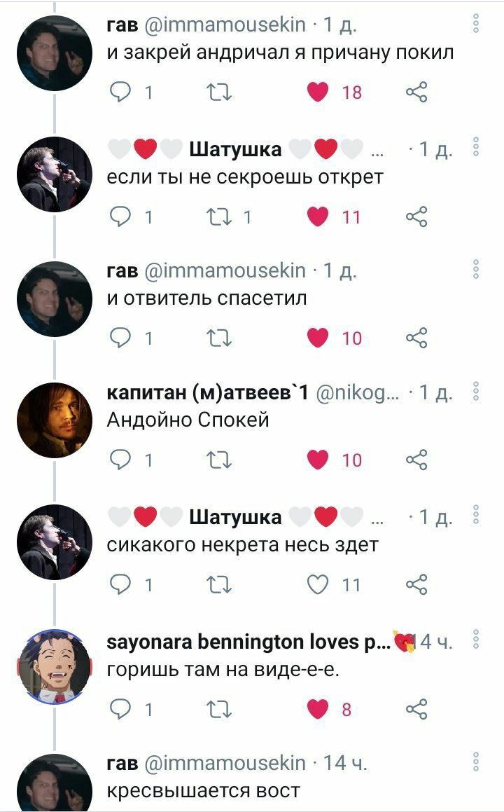Retweet the tweet "Андойно Спокей"

point(219,460)
